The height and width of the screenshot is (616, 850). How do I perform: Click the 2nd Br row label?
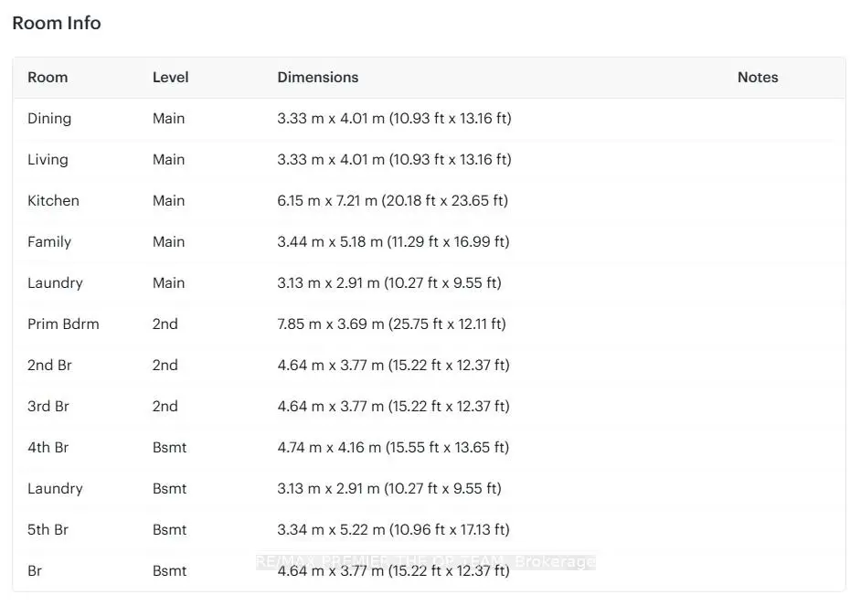pos(49,366)
